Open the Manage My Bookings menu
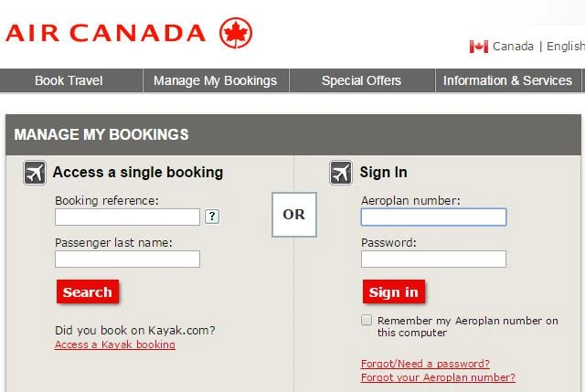 (x=215, y=80)
